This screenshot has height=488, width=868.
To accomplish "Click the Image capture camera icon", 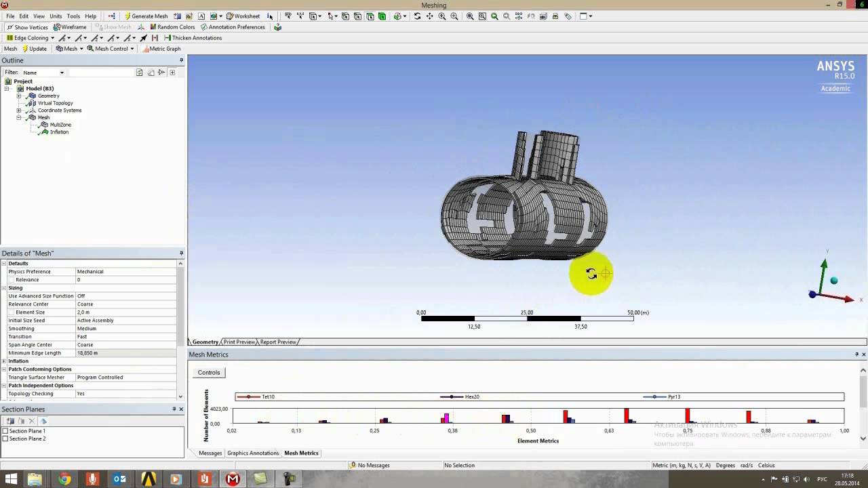I will [542, 16].
